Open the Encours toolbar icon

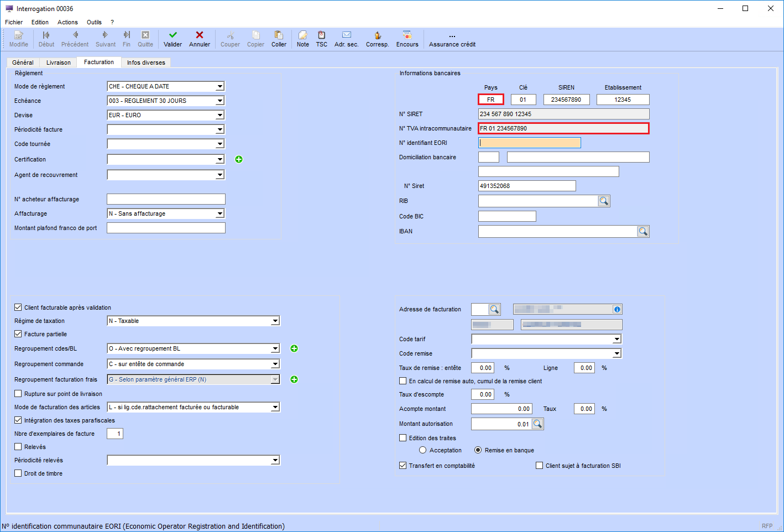pyautogui.click(x=407, y=39)
